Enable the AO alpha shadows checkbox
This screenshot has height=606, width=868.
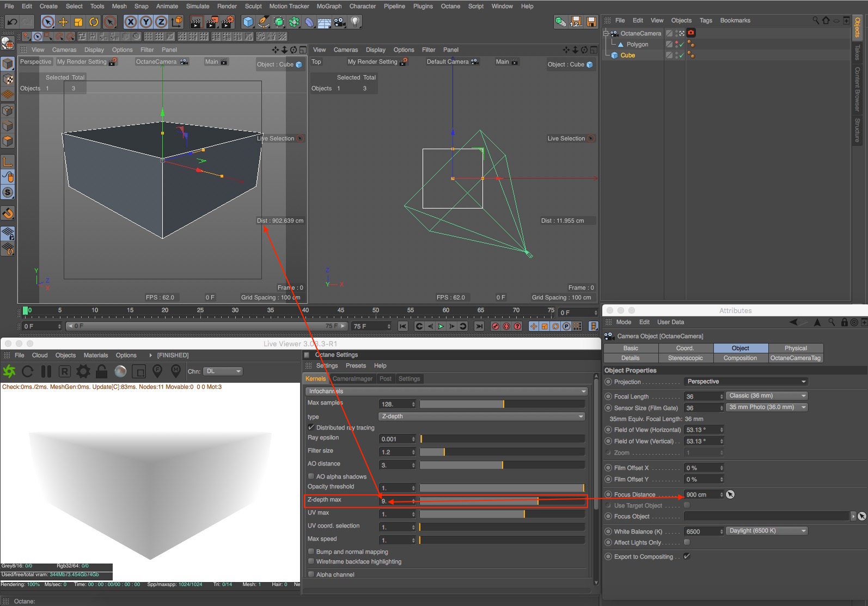(311, 476)
